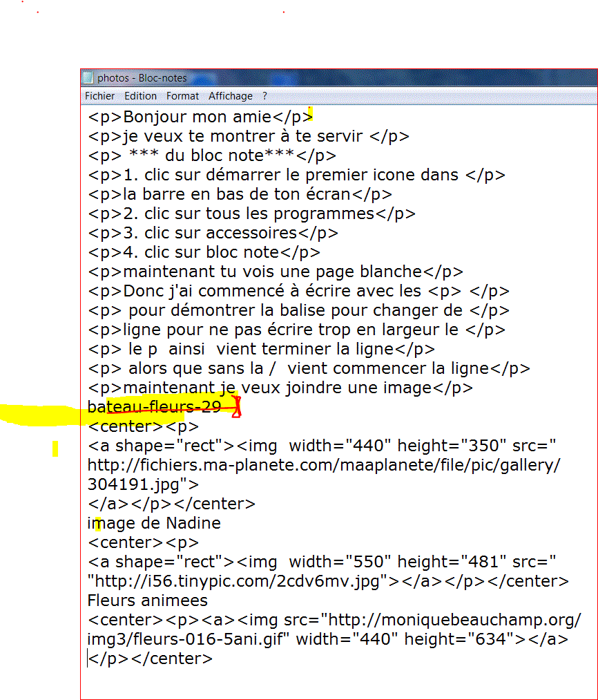Viewport: 598px width, 700px height.
Task: Click '2. clic sur tous les programmes' line
Action: 251,214
